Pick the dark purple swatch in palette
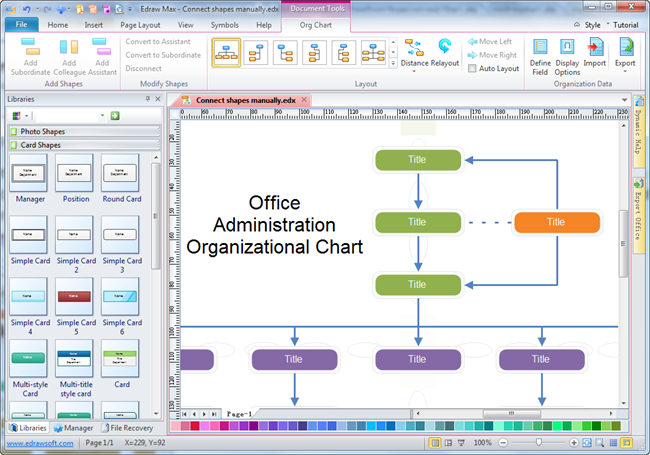 253,426
